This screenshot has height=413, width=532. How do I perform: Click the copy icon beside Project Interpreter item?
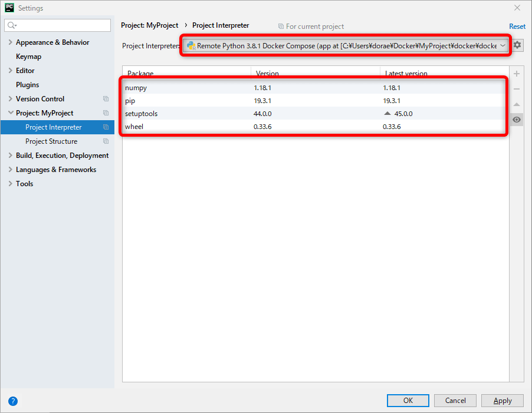coord(106,127)
